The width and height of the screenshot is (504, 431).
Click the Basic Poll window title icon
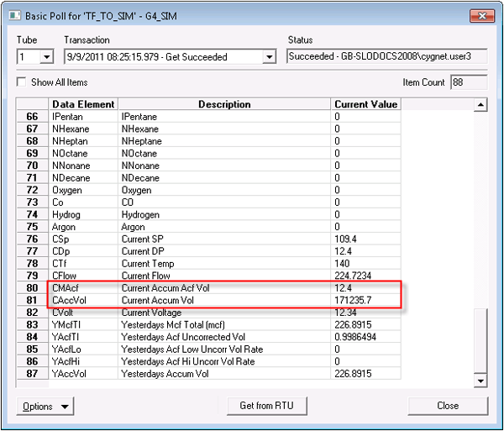(x=14, y=15)
